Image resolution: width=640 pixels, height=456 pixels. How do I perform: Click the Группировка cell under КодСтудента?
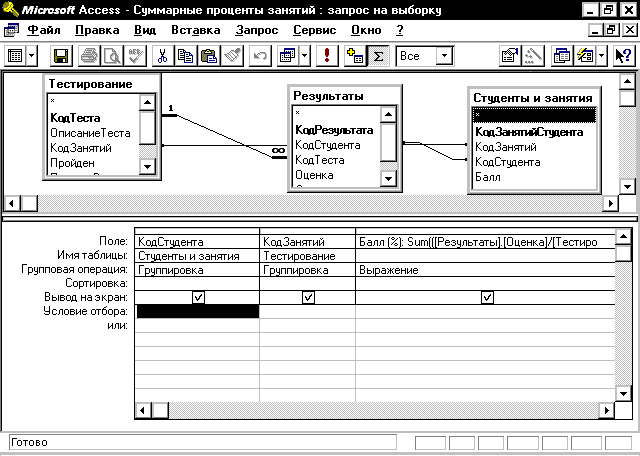(197, 270)
